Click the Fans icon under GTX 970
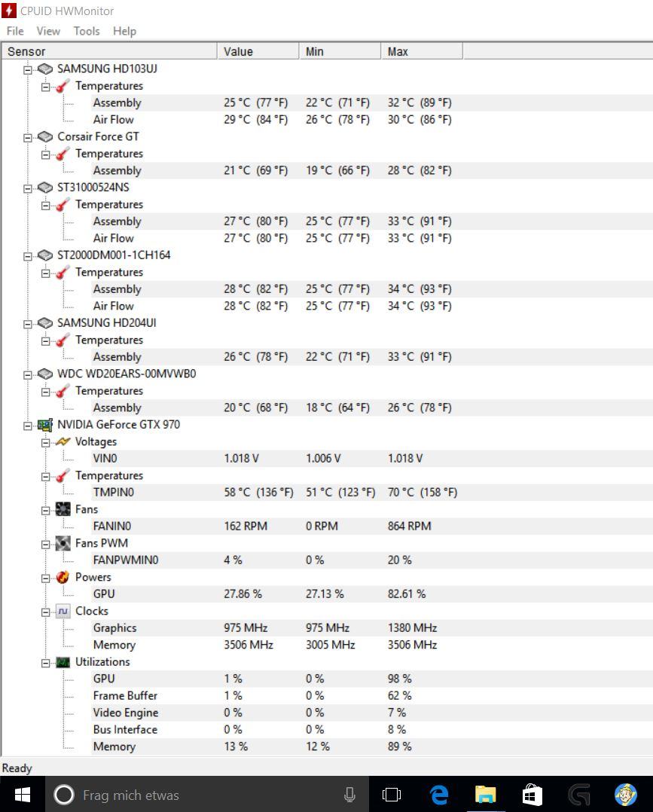Image resolution: width=653 pixels, height=812 pixels. pos(63,509)
